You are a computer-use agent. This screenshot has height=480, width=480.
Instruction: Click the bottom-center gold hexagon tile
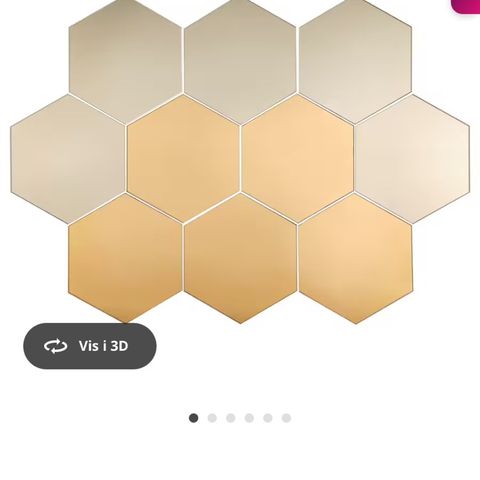[240, 259]
